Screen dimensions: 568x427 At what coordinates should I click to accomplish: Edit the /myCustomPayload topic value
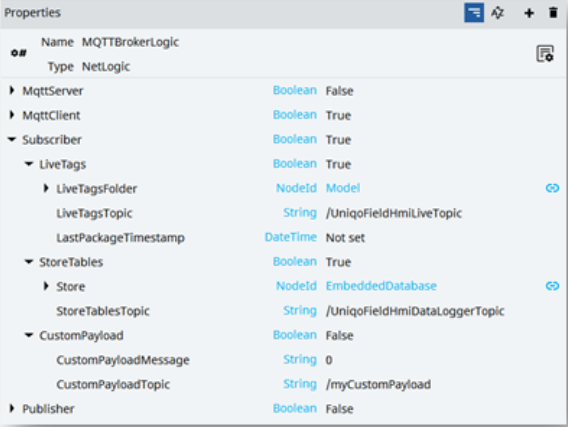pyautogui.click(x=378, y=384)
